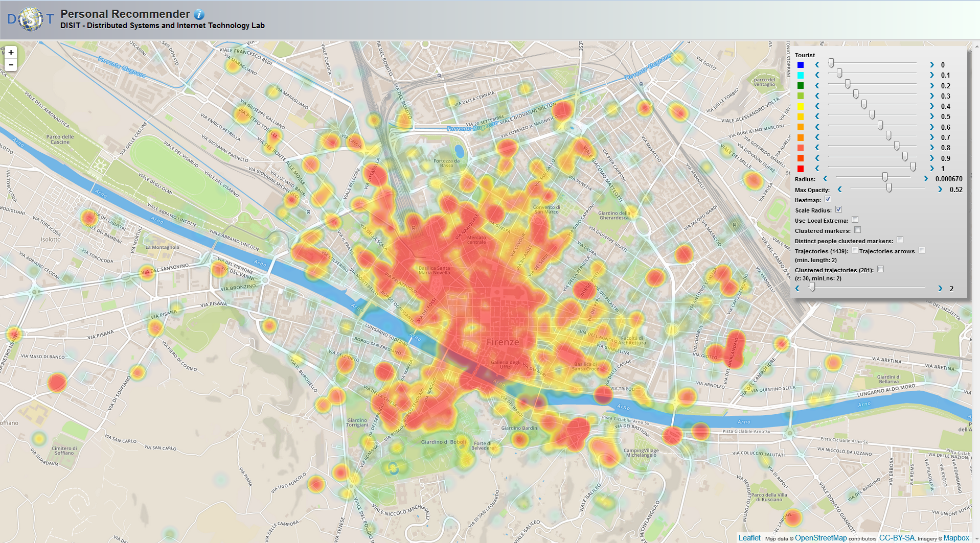Click the 0.5 threshold slider handle
The height and width of the screenshot is (543, 980).
coord(872,114)
